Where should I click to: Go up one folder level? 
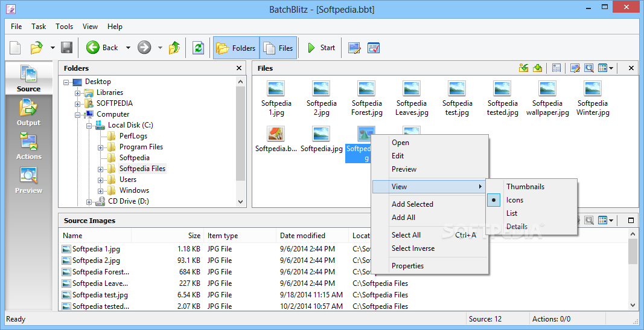174,48
